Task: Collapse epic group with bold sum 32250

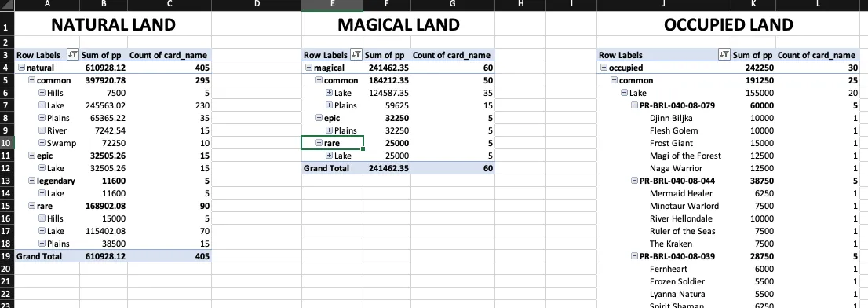Action: pyautogui.click(x=319, y=118)
